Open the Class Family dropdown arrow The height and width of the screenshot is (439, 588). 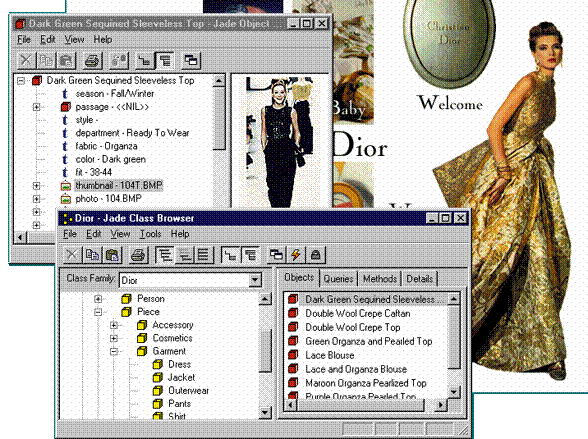pos(255,280)
